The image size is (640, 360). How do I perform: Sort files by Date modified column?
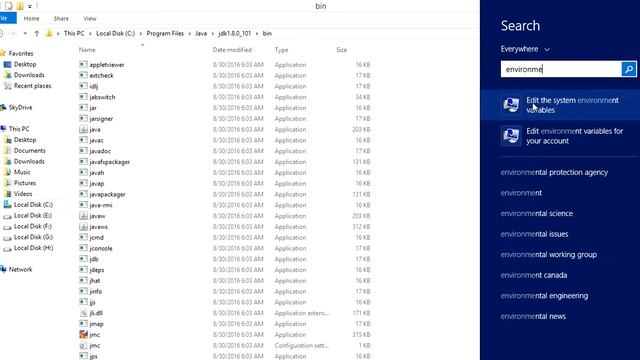coord(232,50)
